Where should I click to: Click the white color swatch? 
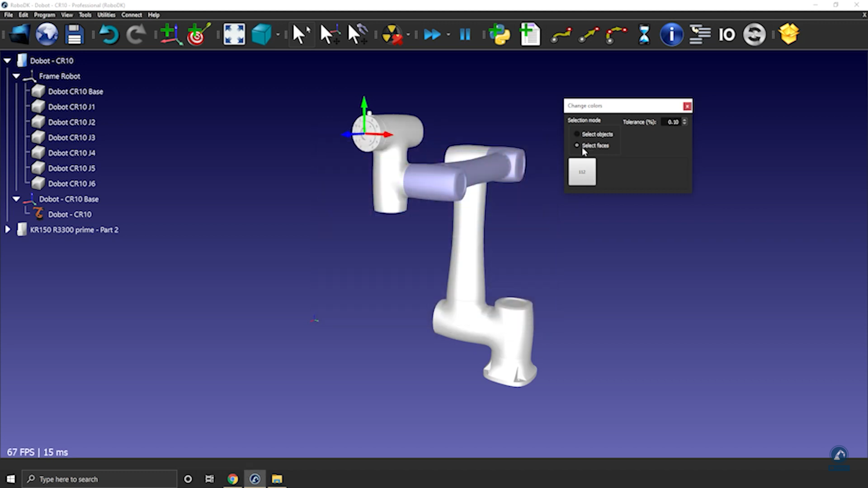point(582,172)
